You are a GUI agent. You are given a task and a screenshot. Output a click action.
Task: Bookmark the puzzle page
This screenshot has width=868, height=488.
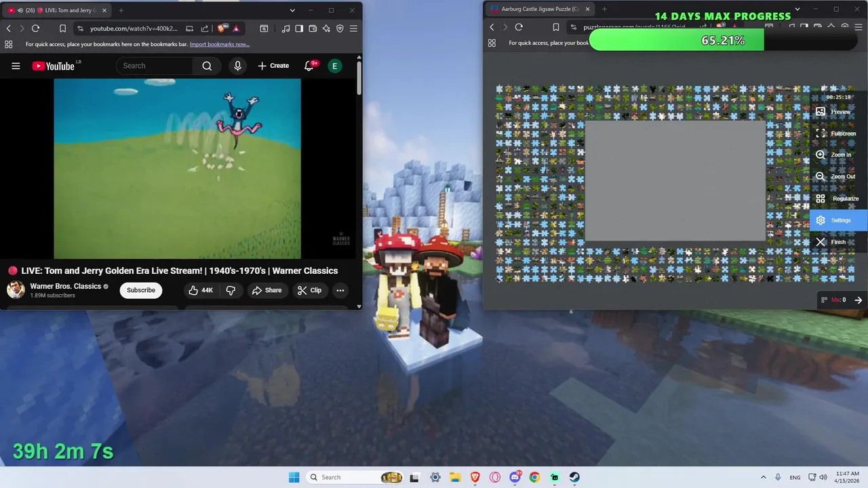coord(556,27)
